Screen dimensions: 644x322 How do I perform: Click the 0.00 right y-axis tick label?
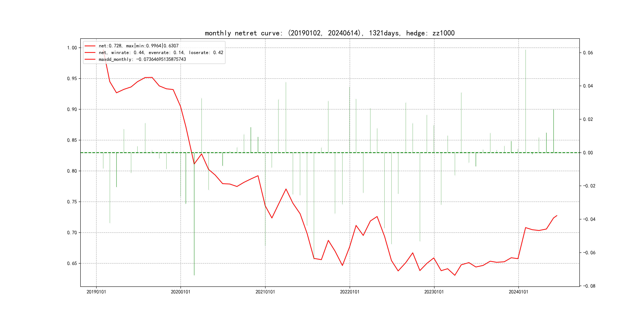pyautogui.click(x=588, y=153)
